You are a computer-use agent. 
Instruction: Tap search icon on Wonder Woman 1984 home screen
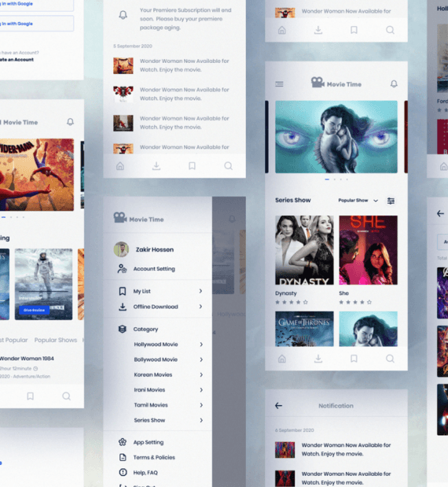click(66, 396)
